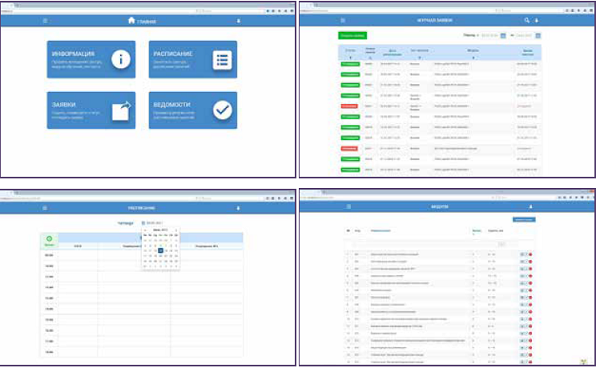
Task: Open the start date calendar picker in Журнал заявок
Action: pyautogui.click(x=503, y=35)
